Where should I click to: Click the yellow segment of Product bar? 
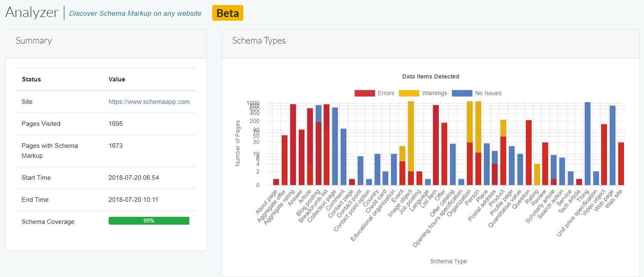(503, 128)
